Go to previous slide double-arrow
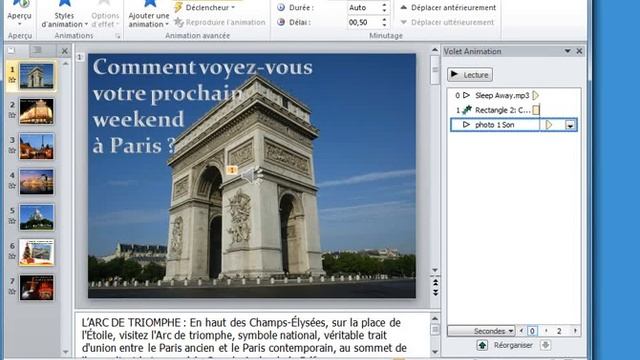640x360 pixels. pyautogui.click(x=435, y=282)
